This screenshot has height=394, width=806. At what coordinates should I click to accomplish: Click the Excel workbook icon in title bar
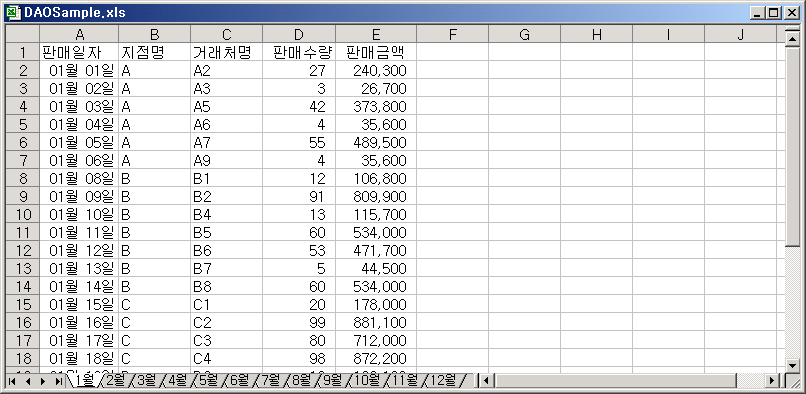pyautogui.click(x=14, y=12)
